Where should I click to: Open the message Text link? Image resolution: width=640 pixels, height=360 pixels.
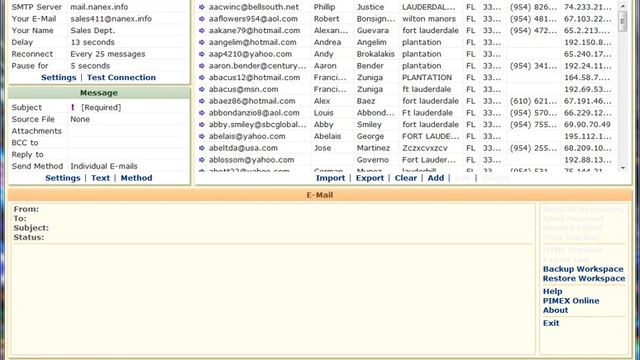pos(100,178)
